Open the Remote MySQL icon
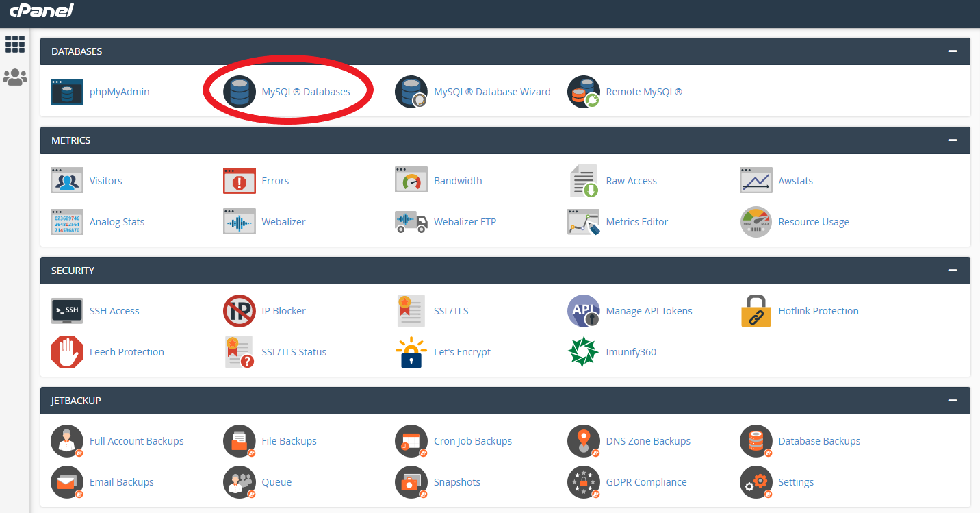The height and width of the screenshot is (513, 980). pos(583,92)
